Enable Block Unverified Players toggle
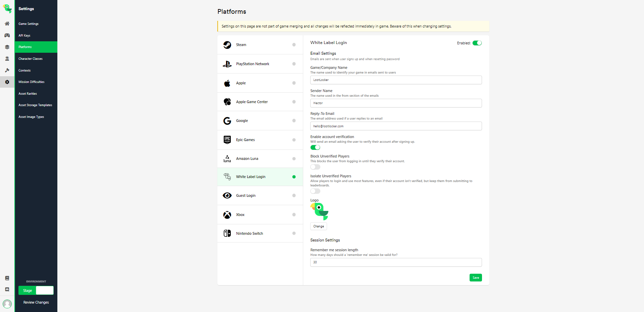Viewport: 644px width, 312px height. 315,167
